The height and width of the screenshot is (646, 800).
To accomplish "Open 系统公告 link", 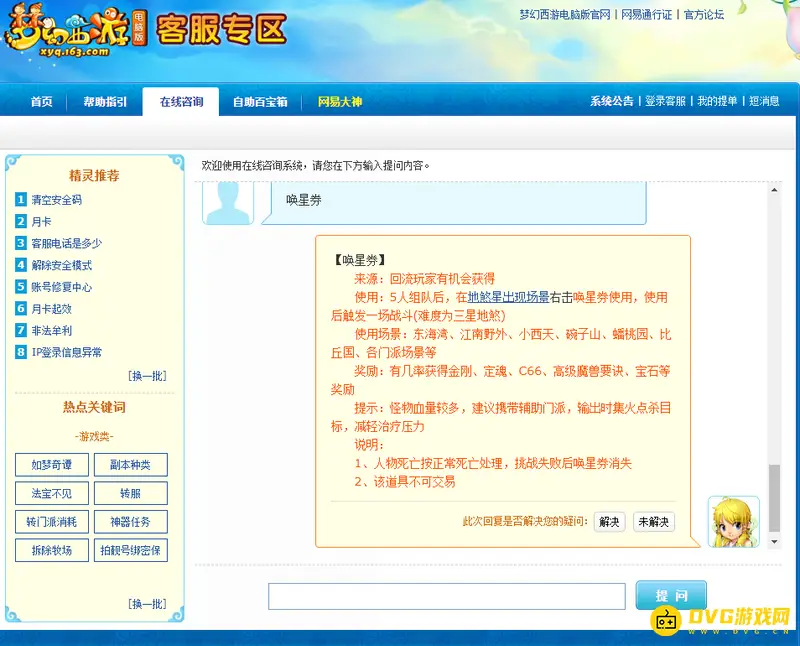I will (x=612, y=101).
